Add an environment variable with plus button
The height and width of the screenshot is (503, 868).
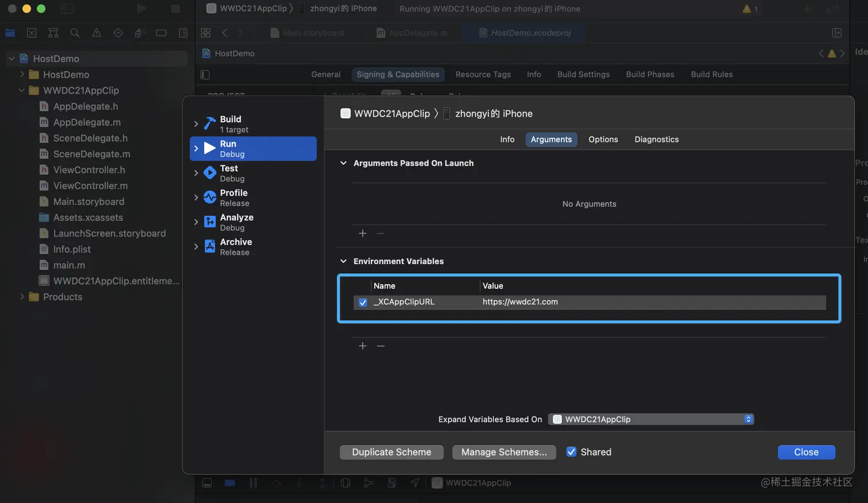(363, 346)
